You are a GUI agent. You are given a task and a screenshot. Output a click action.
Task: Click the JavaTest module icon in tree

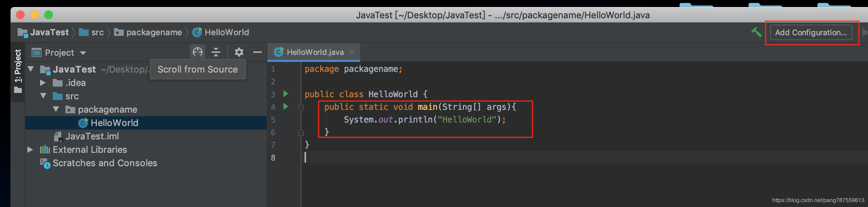45,70
